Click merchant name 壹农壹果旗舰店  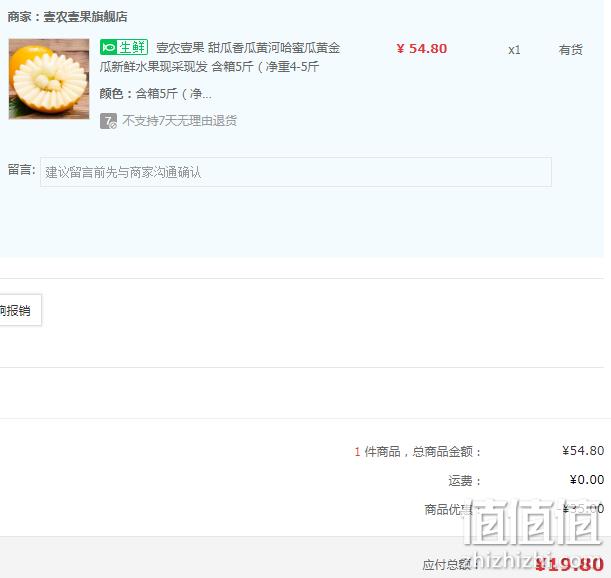coord(85,16)
